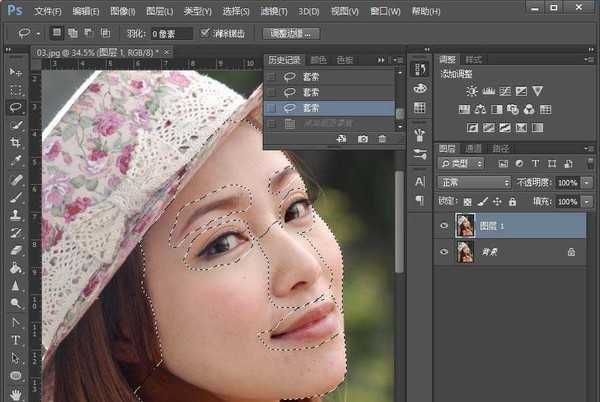Select the Move tool

point(16,73)
